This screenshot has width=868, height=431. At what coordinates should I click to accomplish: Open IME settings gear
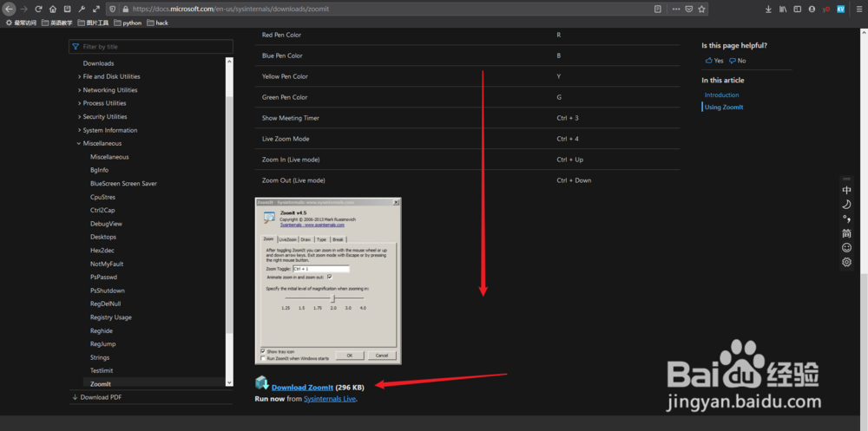(x=846, y=262)
